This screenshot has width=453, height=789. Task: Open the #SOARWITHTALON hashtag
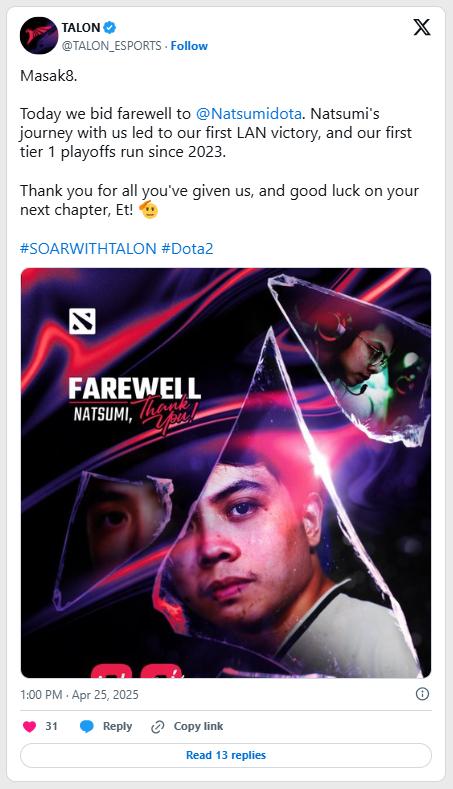coord(88,249)
